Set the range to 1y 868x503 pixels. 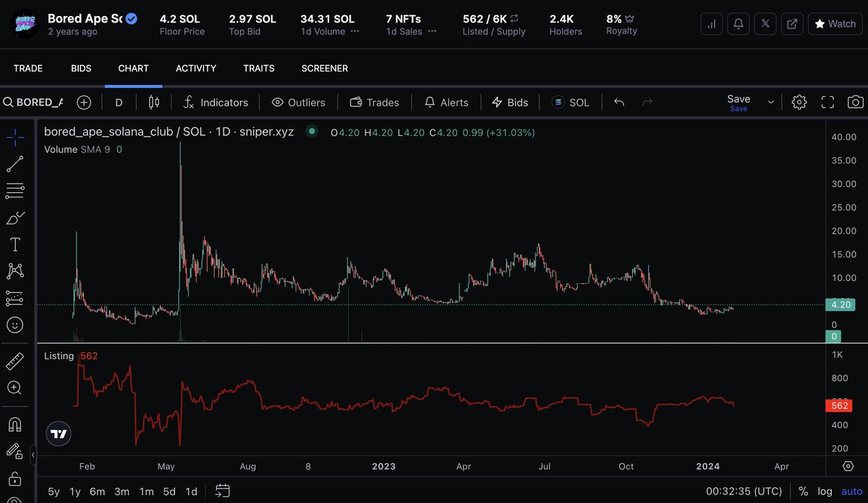click(75, 491)
